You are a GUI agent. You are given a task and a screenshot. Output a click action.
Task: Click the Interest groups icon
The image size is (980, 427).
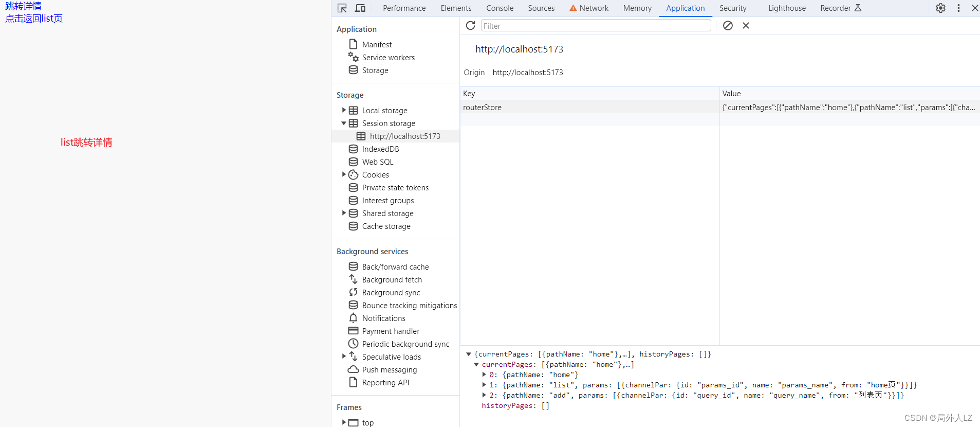(x=353, y=201)
